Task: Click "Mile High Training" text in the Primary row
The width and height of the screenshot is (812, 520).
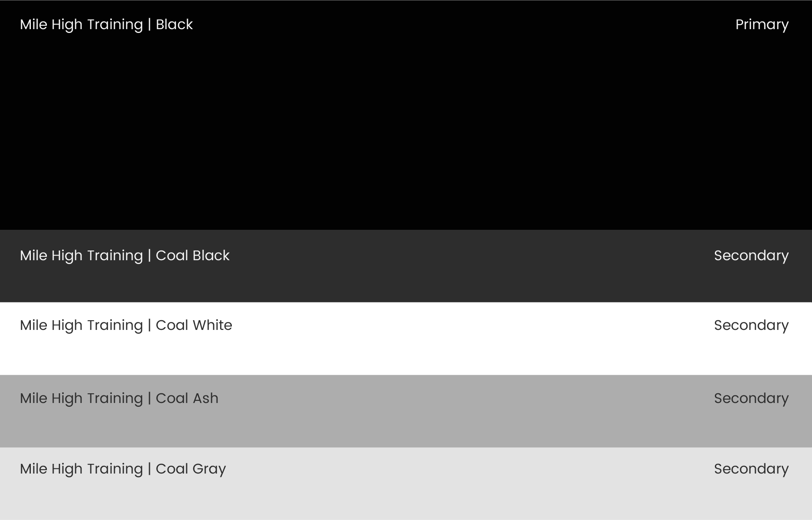Action: (81, 25)
